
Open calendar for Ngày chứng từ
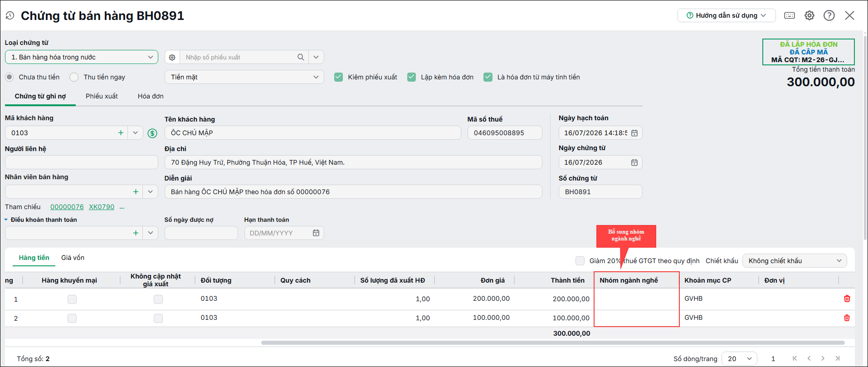(634, 162)
